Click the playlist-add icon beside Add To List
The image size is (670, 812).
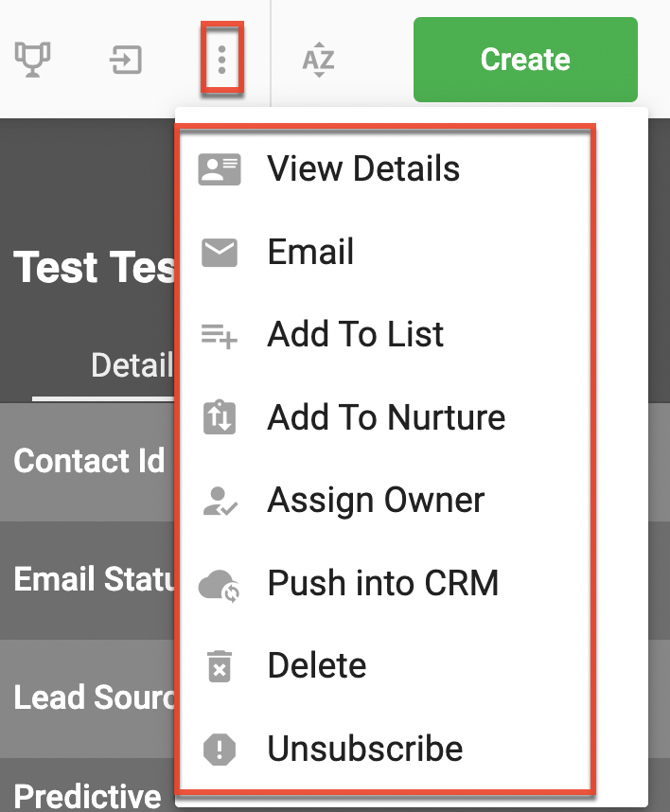[220, 335]
